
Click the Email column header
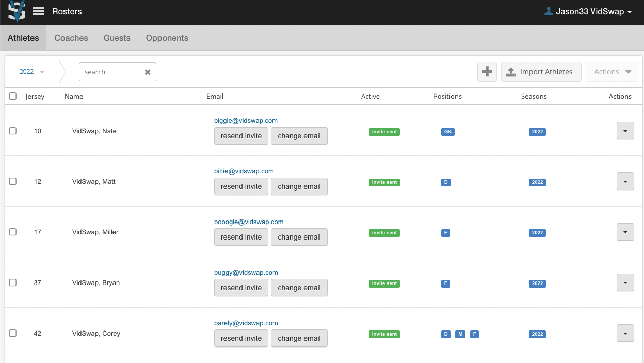pyautogui.click(x=215, y=96)
